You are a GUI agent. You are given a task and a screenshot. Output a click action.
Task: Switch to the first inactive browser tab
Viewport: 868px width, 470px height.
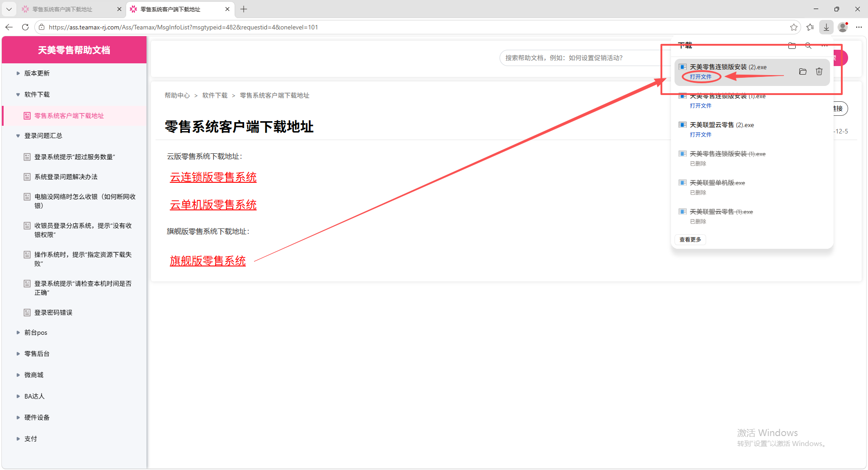[x=68, y=9]
